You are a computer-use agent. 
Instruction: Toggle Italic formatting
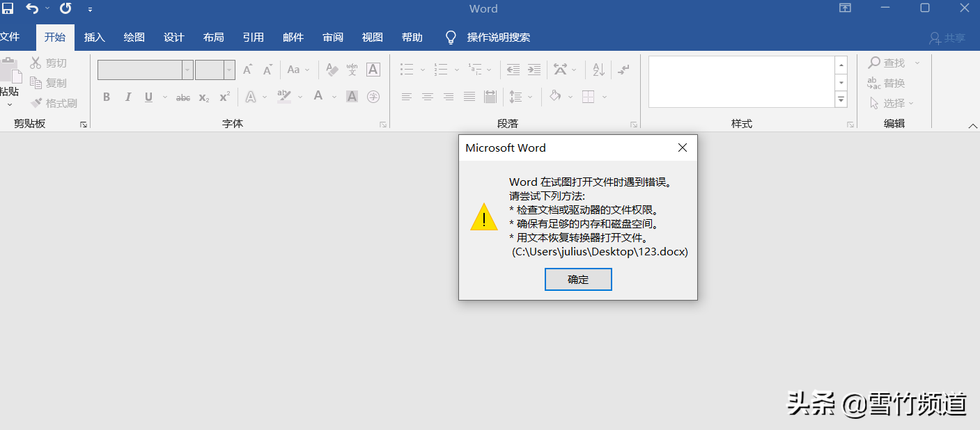point(127,97)
